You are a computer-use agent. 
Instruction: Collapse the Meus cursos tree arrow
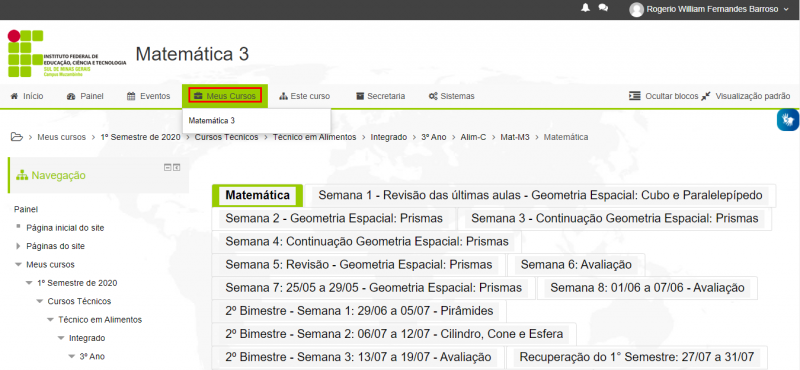pos(18,265)
